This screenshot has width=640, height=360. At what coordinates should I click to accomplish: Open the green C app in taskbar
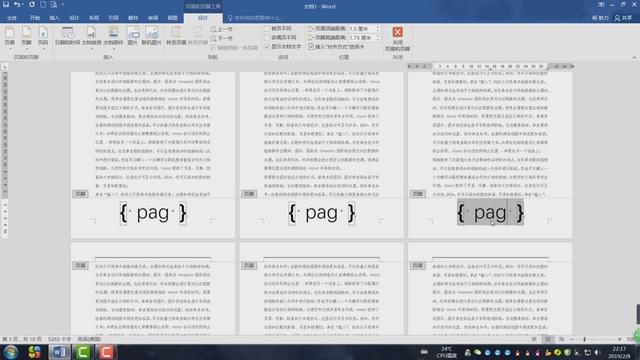click(83, 352)
